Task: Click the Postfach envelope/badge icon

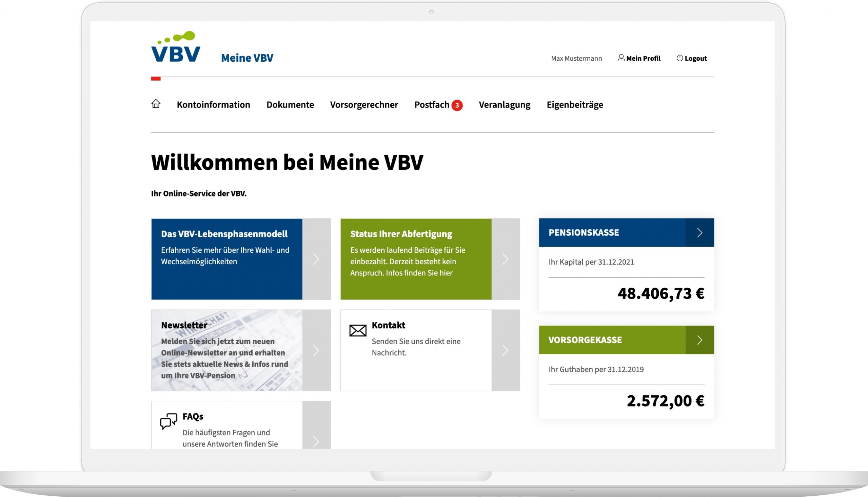Action: [457, 104]
